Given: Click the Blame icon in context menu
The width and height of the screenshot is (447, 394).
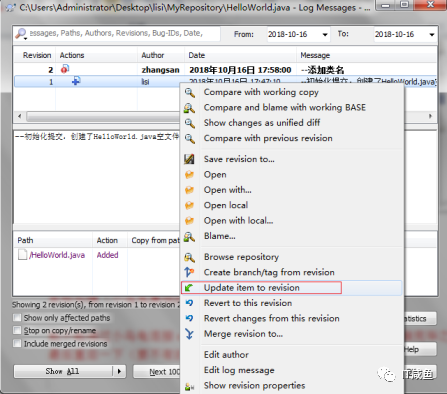Looking at the screenshot, I should coord(189,236).
